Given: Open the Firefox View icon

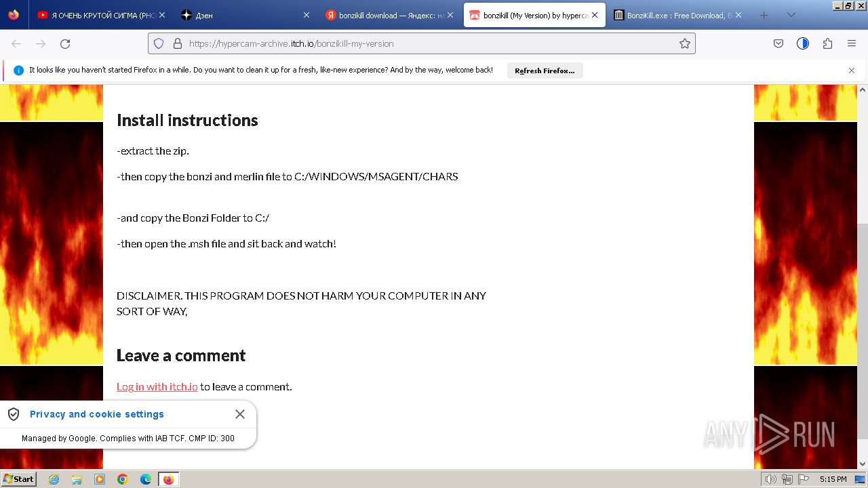Looking at the screenshot, I should click(14, 15).
